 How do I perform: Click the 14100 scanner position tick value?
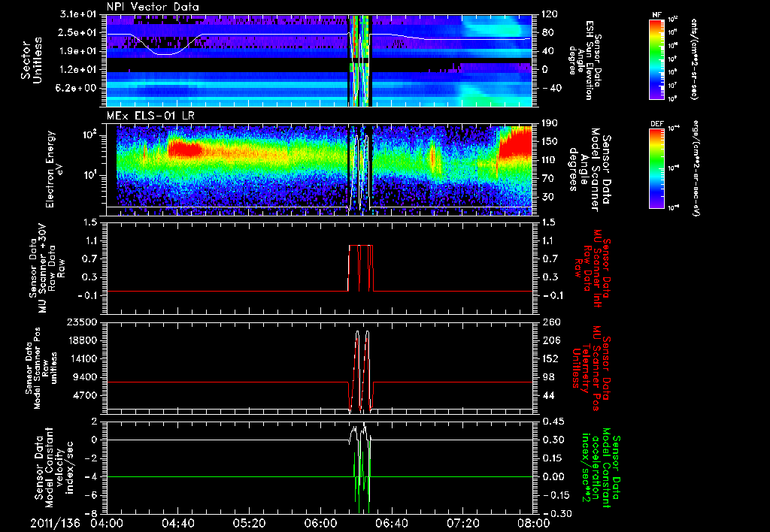[x=83, y=358]
